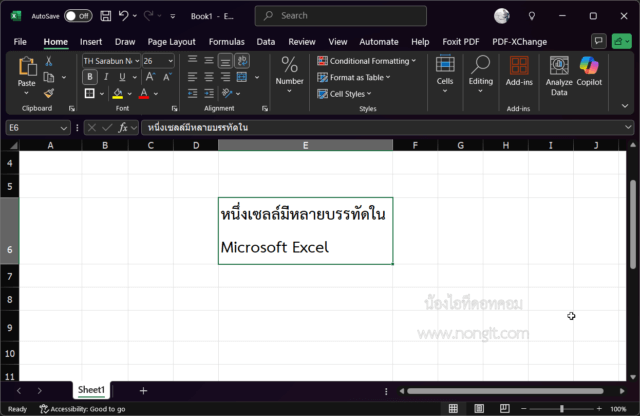Open the font name dropdown

tap(137, 61)
